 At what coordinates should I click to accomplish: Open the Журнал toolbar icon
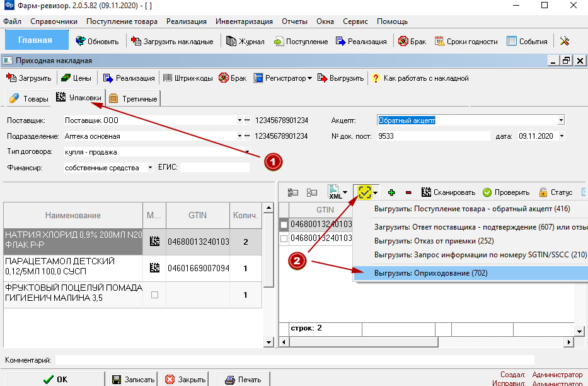coord(245,41)
